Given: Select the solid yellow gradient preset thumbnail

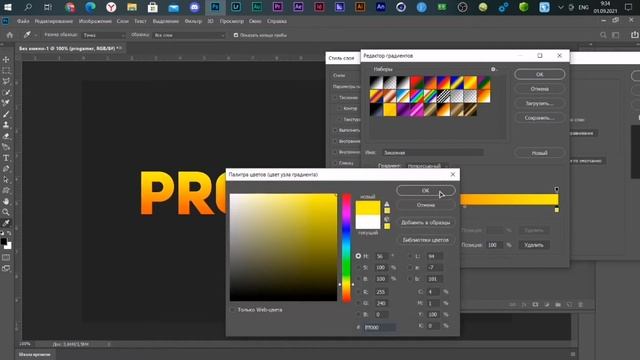Looking at the screenshot, I should pyautogui.click(x=389, y=109).
